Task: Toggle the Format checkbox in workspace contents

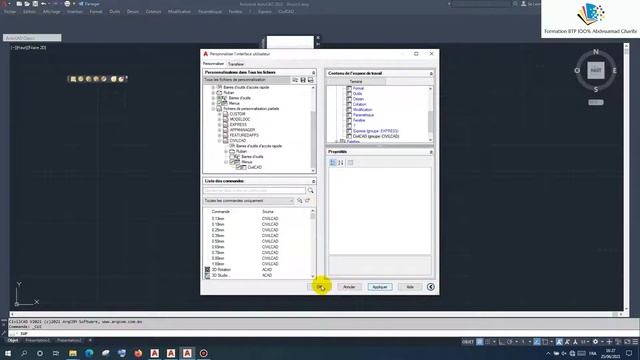Action: [349, 89]
